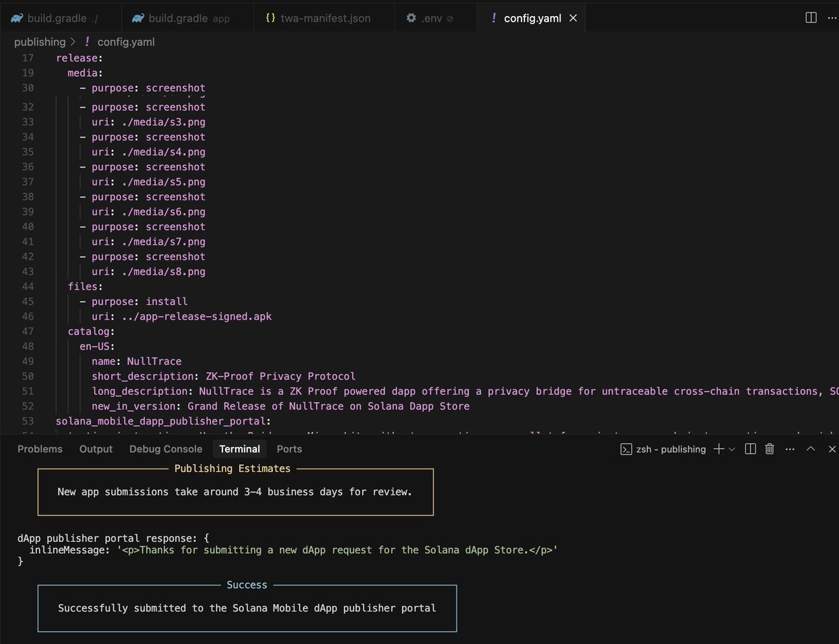Click the Gradle icon on build.gradle app tab
Screen dimensions: 839x644
tap(138, 18)
